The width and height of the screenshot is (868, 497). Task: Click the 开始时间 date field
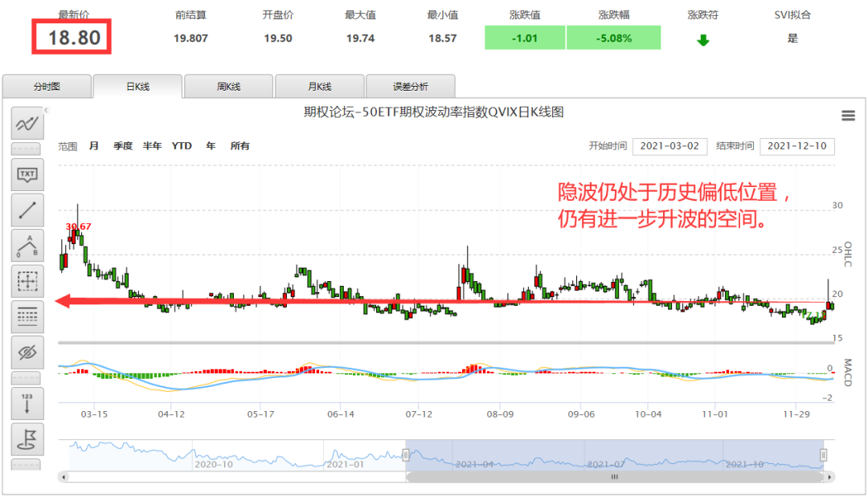[669, 146]
